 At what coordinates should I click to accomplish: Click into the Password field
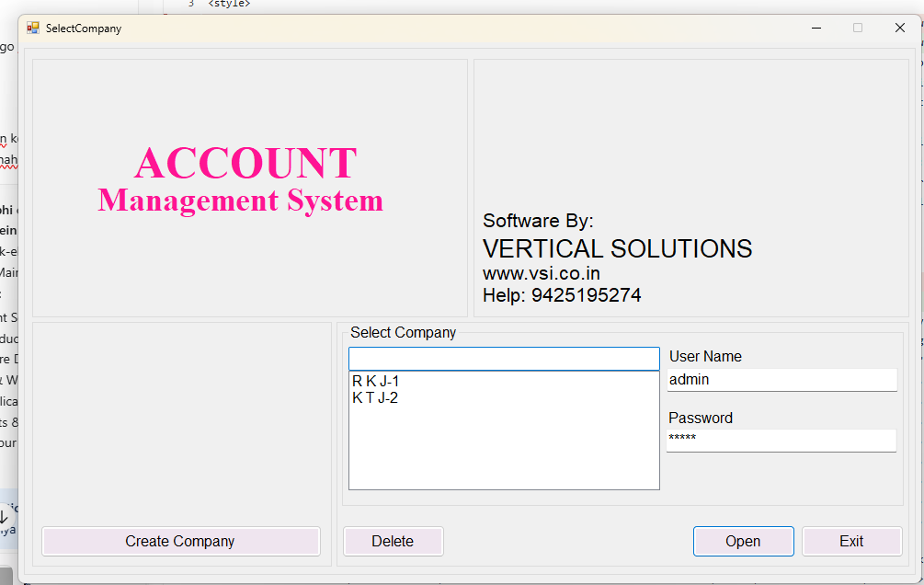[781, 440]
